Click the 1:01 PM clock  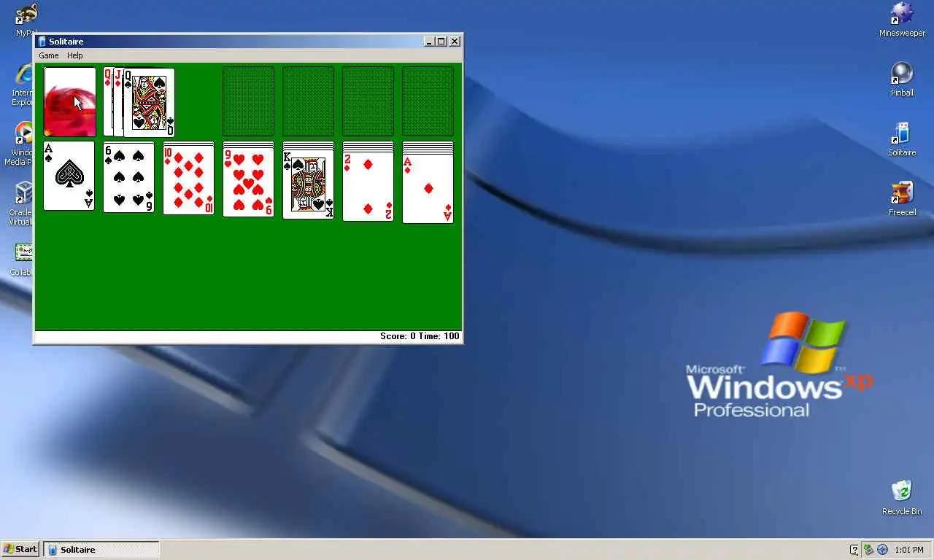[x=908, y=550]
